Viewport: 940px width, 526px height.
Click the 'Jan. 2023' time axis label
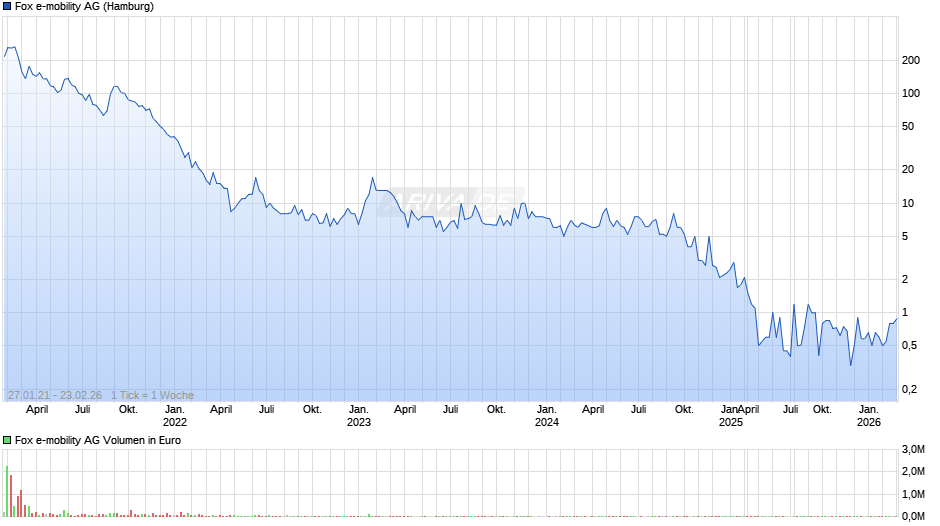358,416
